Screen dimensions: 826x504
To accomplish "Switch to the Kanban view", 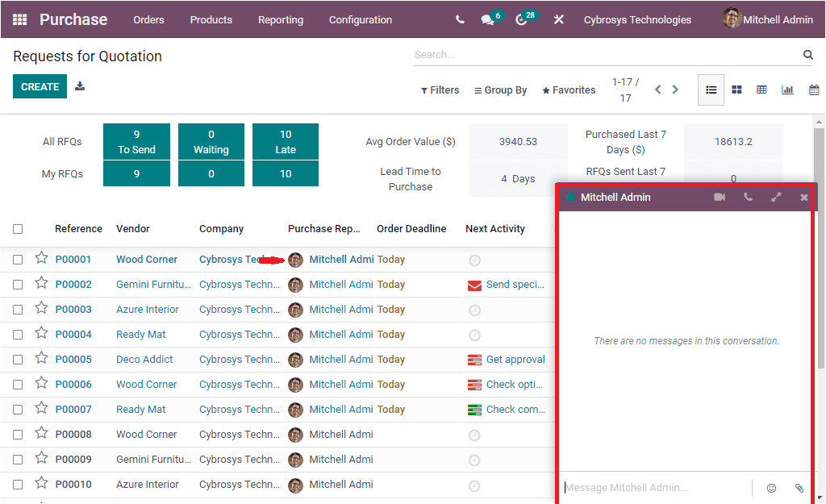I will [x=736, y=90].
